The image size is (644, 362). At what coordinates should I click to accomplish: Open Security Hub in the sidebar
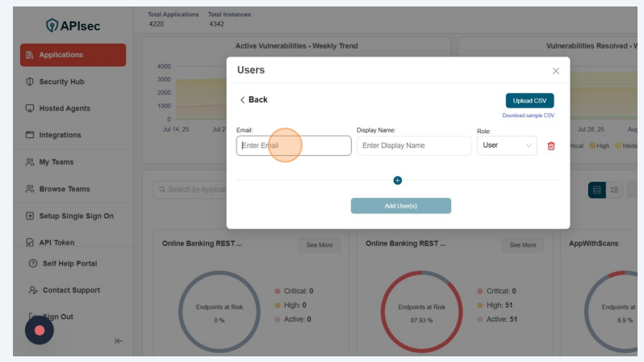pyautogui.click(x=61, y=82)
